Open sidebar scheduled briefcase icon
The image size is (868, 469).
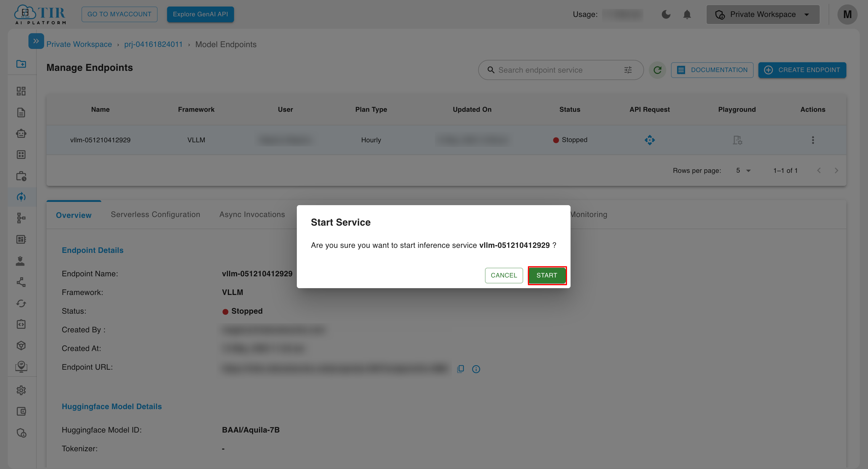(x=21, y=176)
